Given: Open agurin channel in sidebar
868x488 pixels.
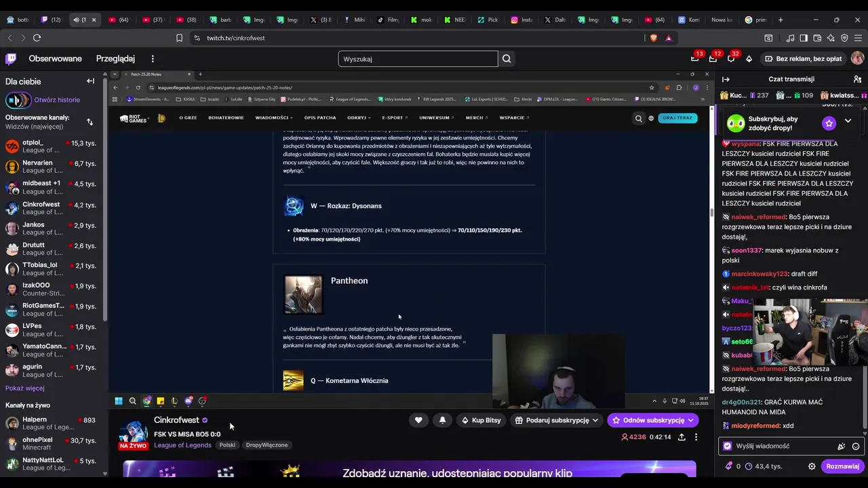Looking at the screenshot, I should pyautogui.click(x=53, y=370).
